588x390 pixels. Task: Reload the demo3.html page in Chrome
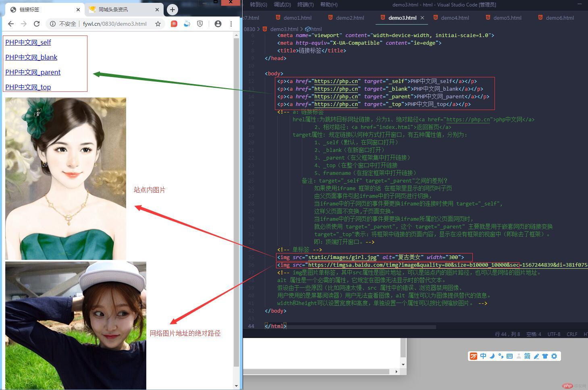pyautogui.click(x=37, y=24)
